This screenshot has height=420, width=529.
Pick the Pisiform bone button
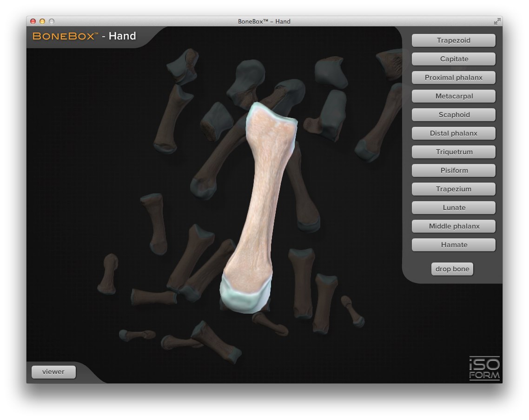pos(453,171)
